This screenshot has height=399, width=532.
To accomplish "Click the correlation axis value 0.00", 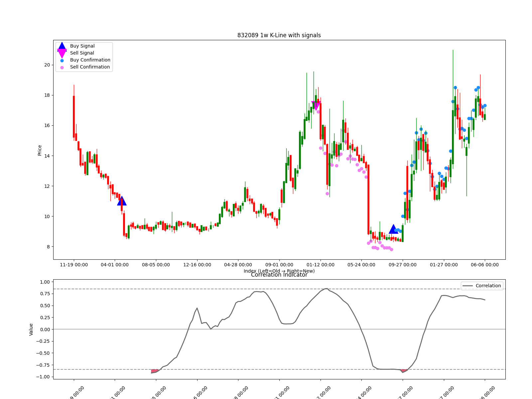I will [x=45, y=330].
